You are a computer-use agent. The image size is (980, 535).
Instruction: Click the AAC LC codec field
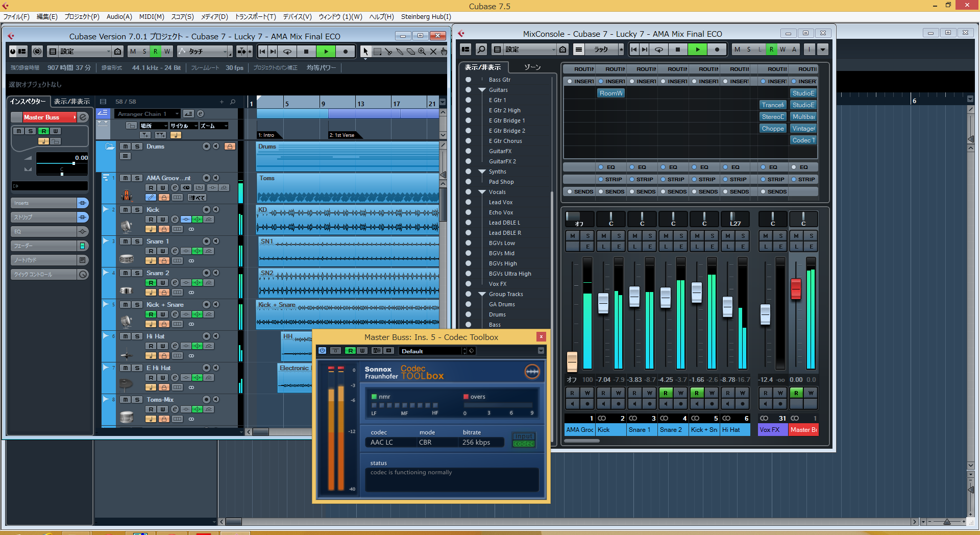390,443
